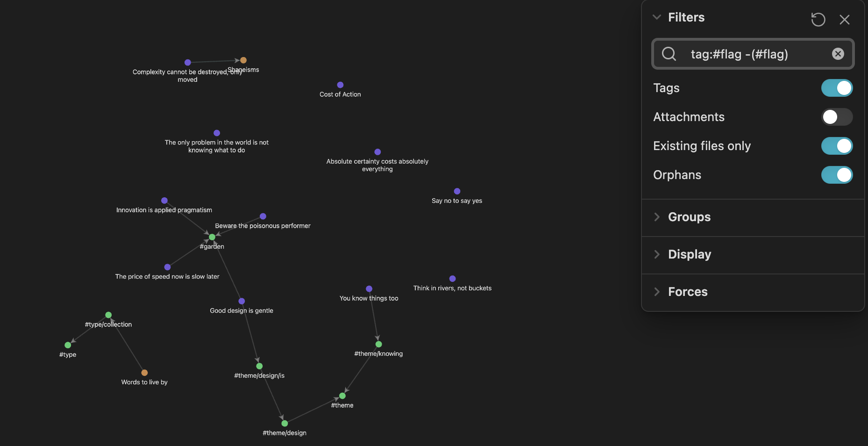Click the Think in rivers, not buckets node
The height and width of the screenshot is (446, 868).
click(x=452, y=279)
